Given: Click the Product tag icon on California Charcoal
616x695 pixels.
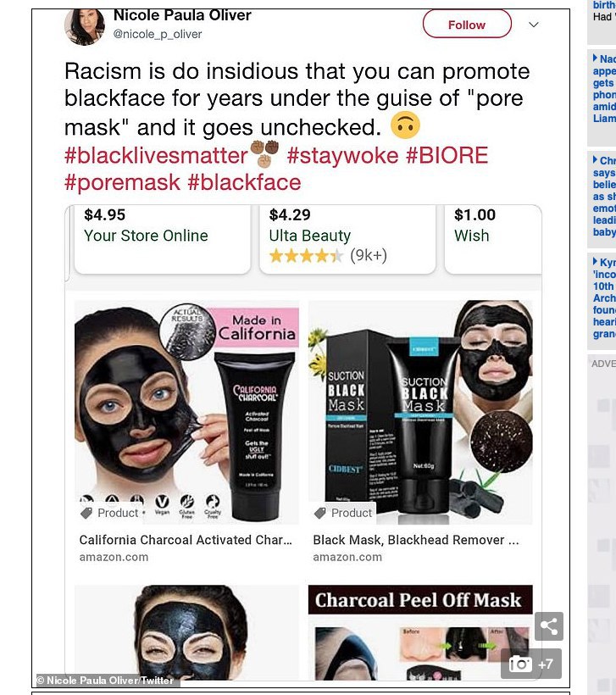Looking at the screenshot, I should pyautogui.click(x=86, y=514).
